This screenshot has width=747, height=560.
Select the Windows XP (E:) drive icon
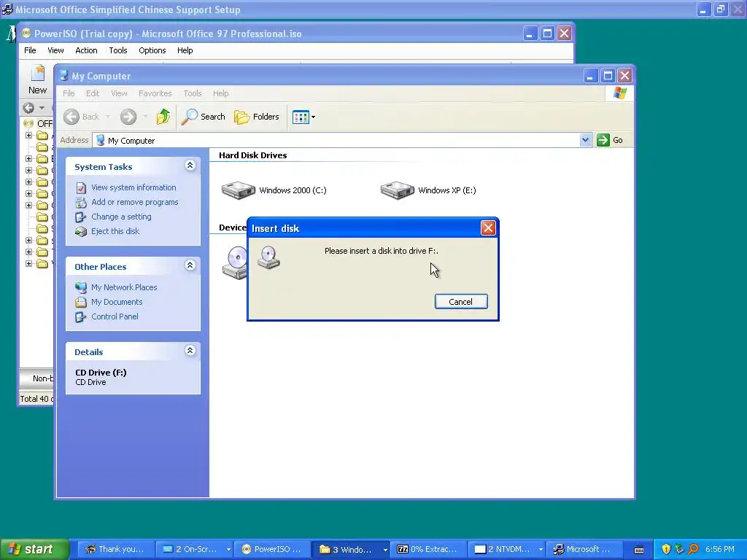[398, 190]
